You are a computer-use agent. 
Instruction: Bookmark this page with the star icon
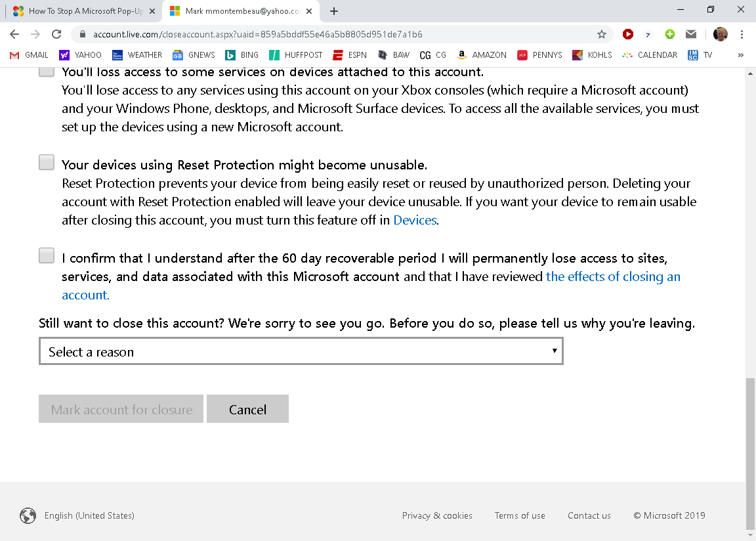[x=601, y=34]
